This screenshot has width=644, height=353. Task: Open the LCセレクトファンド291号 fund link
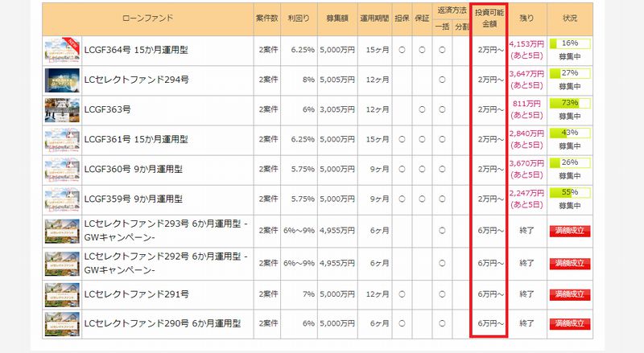(x=136, y=294)
